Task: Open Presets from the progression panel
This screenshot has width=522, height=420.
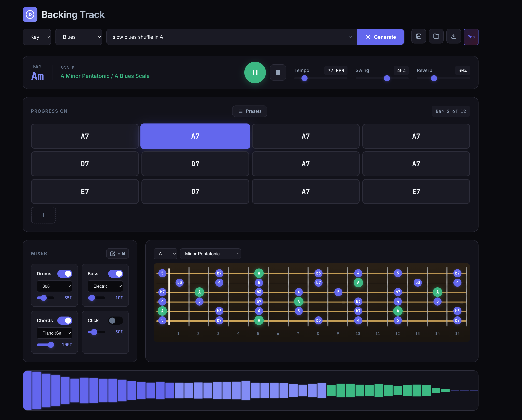Action: (250, 111)
